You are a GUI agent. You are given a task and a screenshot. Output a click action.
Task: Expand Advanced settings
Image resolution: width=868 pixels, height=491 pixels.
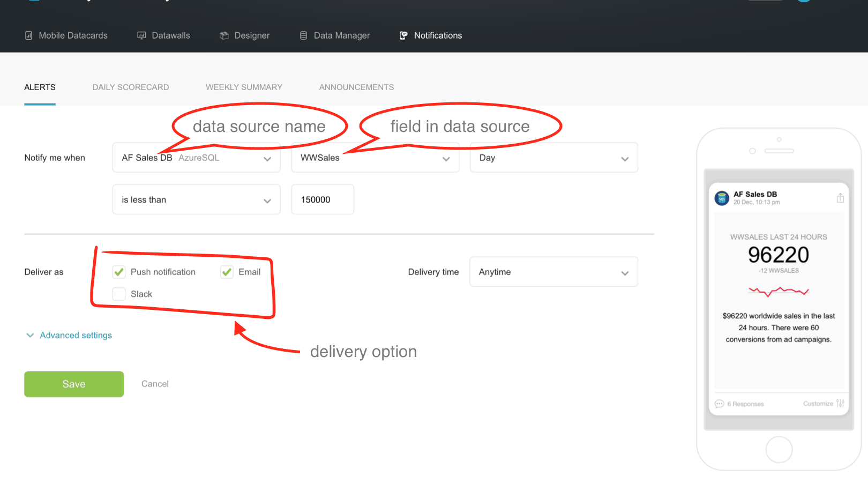coord(76,335)
